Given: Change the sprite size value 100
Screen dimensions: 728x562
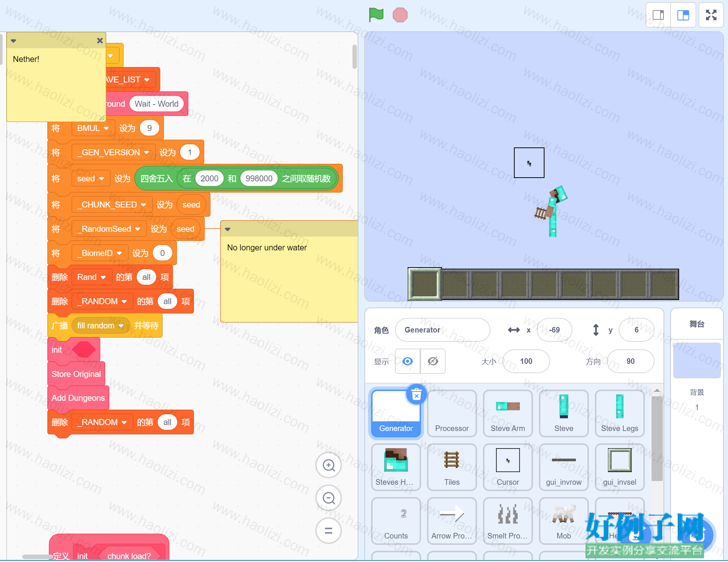Looking at the screenshot, I should coord(526,361).
